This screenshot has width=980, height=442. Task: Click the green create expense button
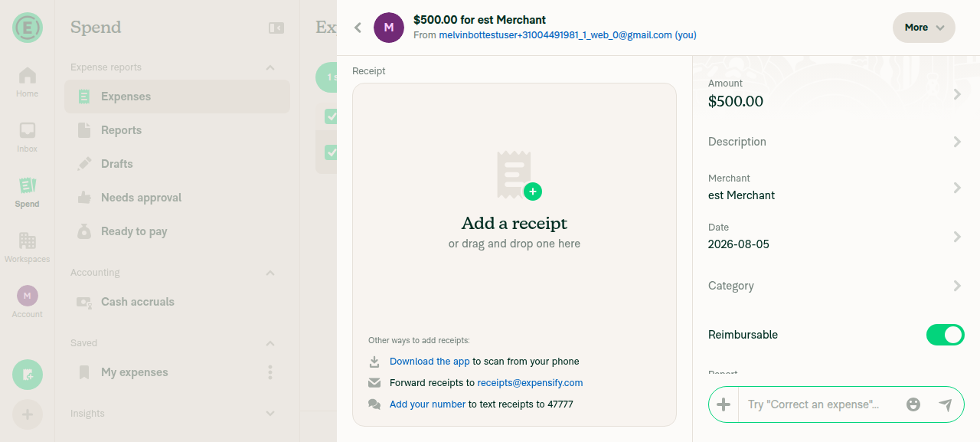pyautogui.click(x=28, y=375)
